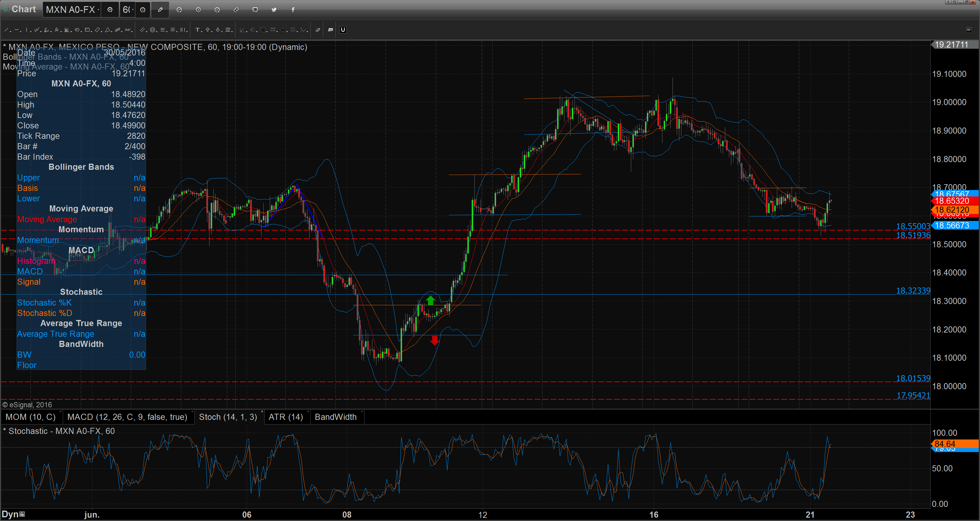Select the triangle drawing tool
Viewport: 980px width, 521px height.
108,30
